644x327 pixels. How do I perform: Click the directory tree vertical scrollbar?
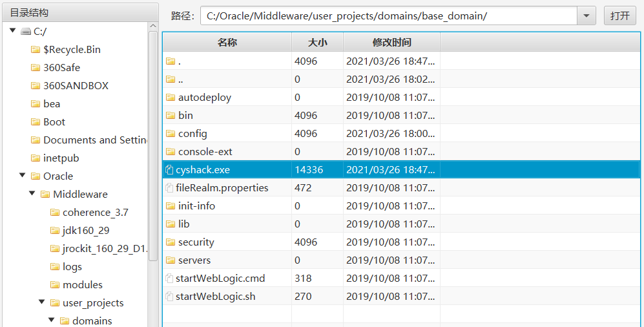point(153,142)
